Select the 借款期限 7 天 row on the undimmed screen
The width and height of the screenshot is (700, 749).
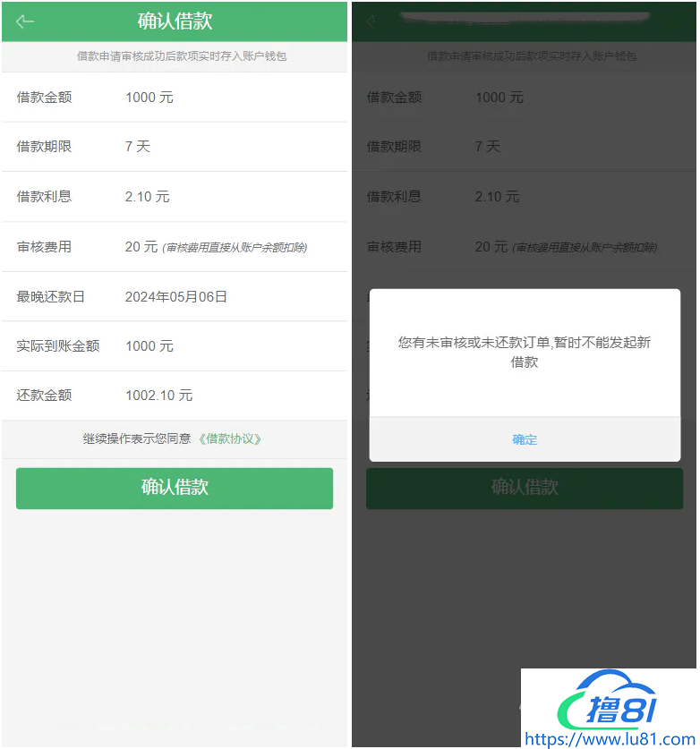tap(175, 147)
